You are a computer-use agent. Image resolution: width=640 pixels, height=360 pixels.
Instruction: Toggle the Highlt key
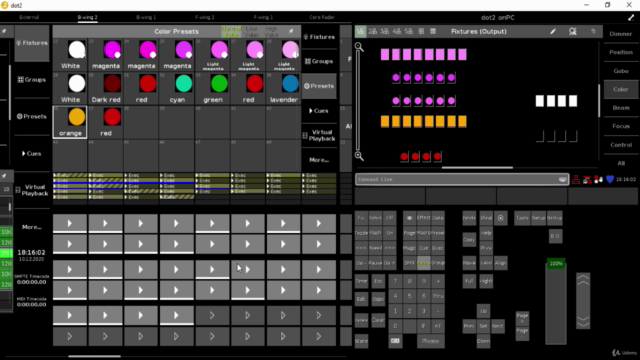click(486, 281)
